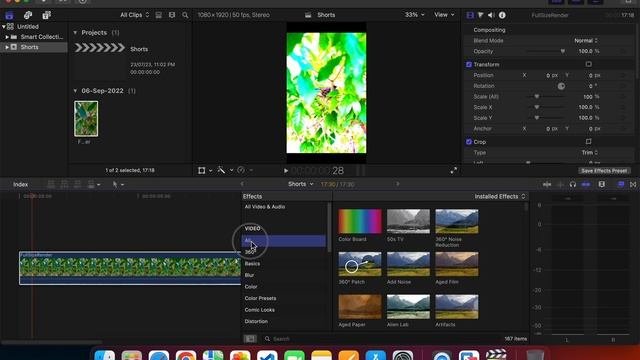
Task: Collapse the Projects section
Action: pos(75,33)
